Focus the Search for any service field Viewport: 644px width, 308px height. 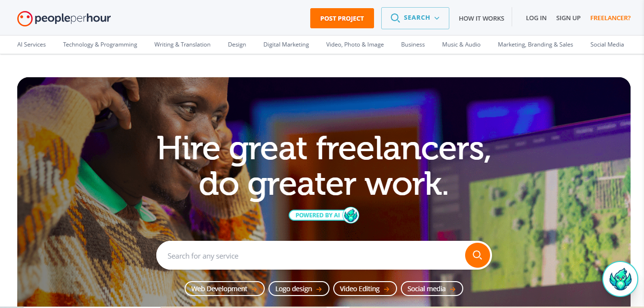[x=310, y=256]
